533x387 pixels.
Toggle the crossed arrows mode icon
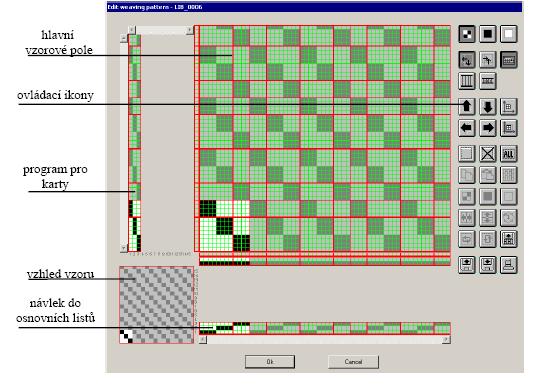[466, 60]
